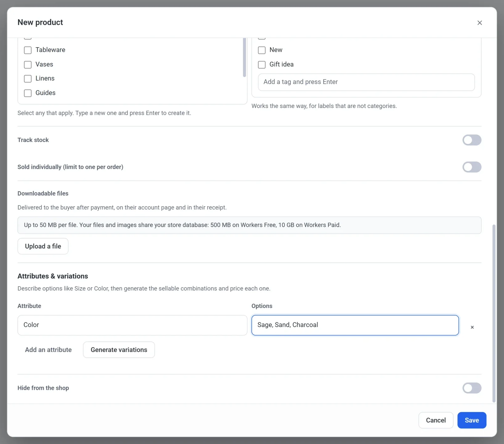Edit the Color attribute name field
Screen dimensions: 504x444
click(132, 325)
